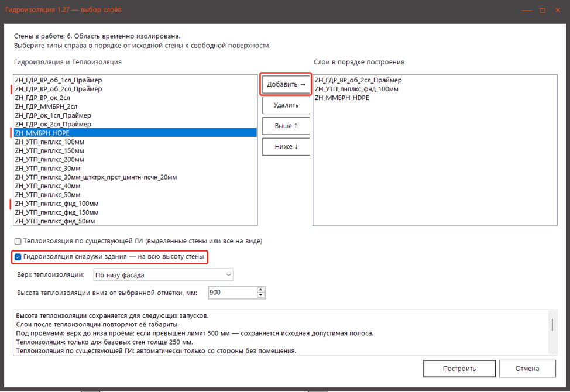Select ZН_УТП_пнплкс_50мм in the left list
Image resolution: width=570 pixels, height=392 pixels.
[x=135, y=195]
